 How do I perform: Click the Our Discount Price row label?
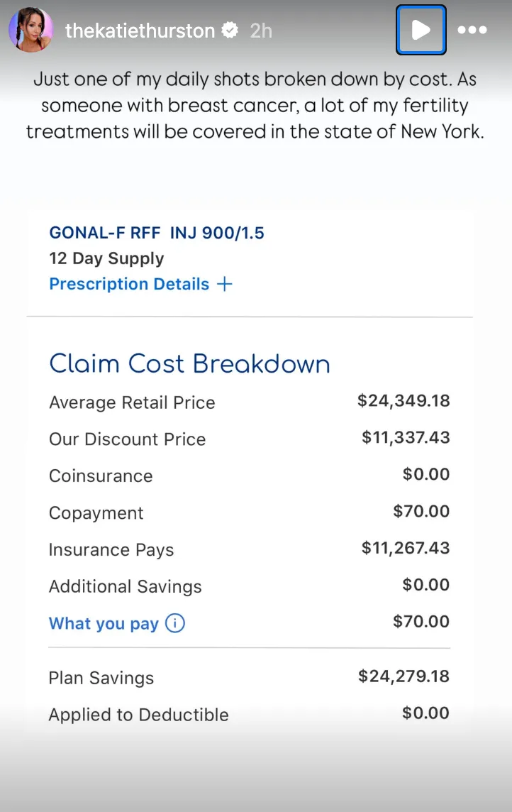click(127, 439)
